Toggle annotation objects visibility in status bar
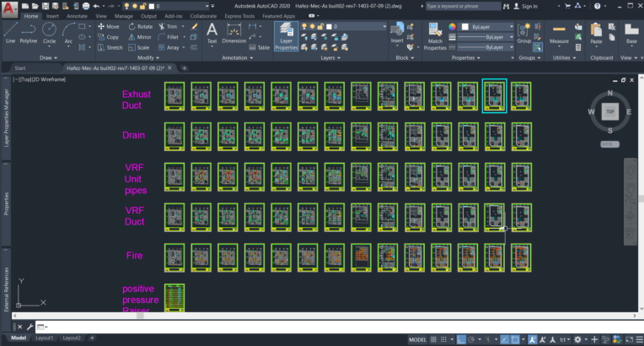The image size is (644, 346). pyautogui.click(x=532, y=339)
